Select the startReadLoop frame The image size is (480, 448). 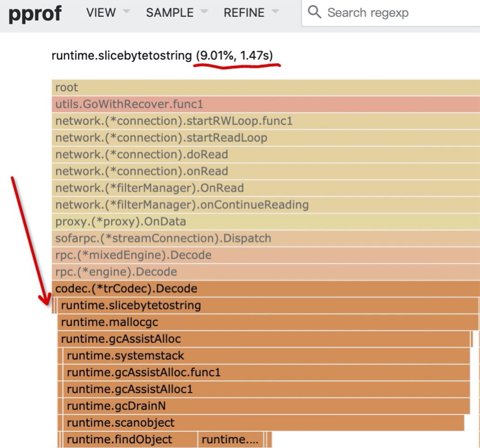[266, 138]
